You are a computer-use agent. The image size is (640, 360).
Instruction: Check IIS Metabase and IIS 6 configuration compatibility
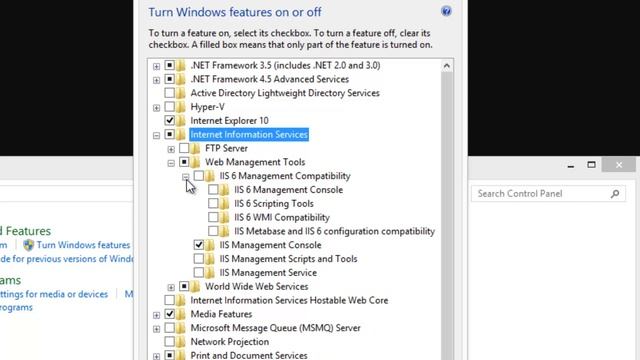(213, 231)
